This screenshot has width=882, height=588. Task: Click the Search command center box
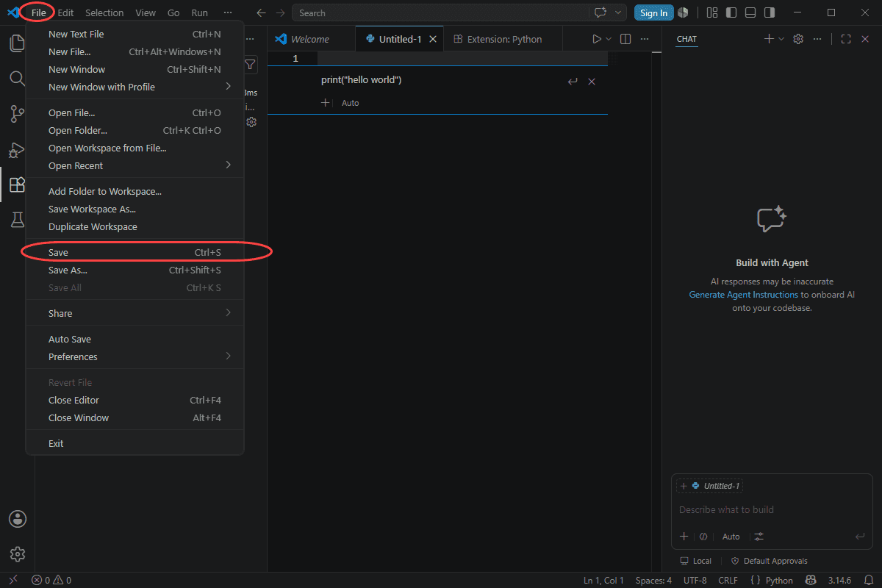point(441,12)
